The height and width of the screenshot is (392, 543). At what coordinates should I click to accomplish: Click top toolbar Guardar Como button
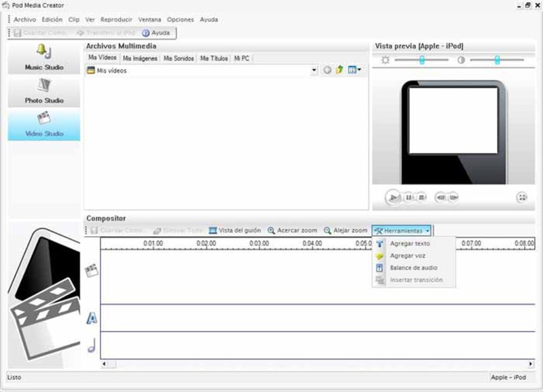pos(41,33)
